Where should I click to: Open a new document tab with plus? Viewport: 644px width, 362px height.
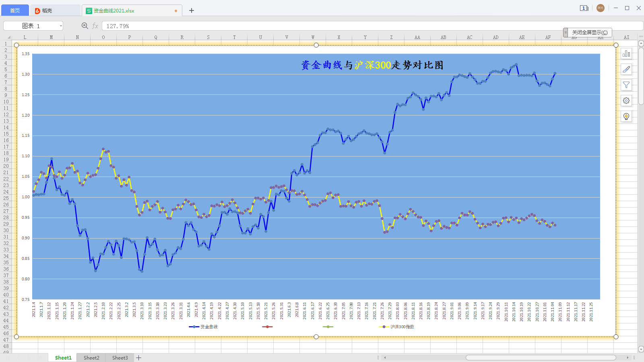(192, 10)
